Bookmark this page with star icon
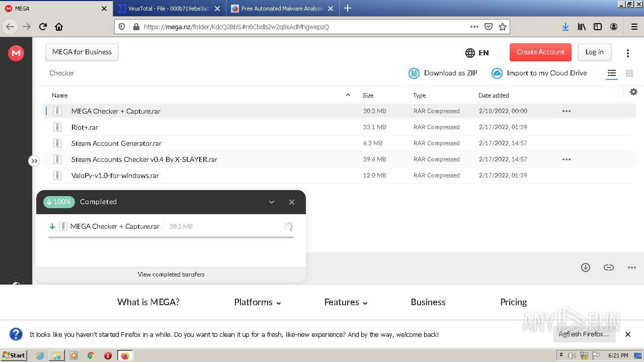644x362 pixels. click(x=502, y=27)
